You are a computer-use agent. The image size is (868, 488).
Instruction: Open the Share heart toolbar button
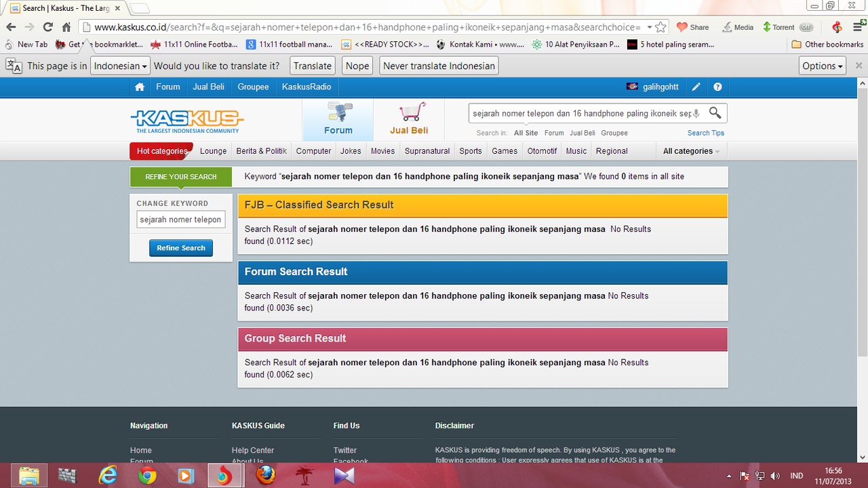click(x=692, y=27)
